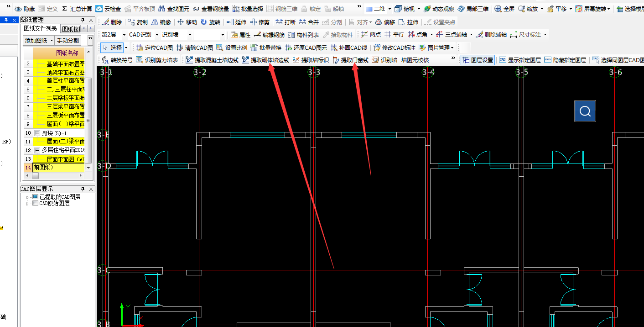
Task: Click the 隐藏 (hide) eye icon
Action: [x=19, y=9]
